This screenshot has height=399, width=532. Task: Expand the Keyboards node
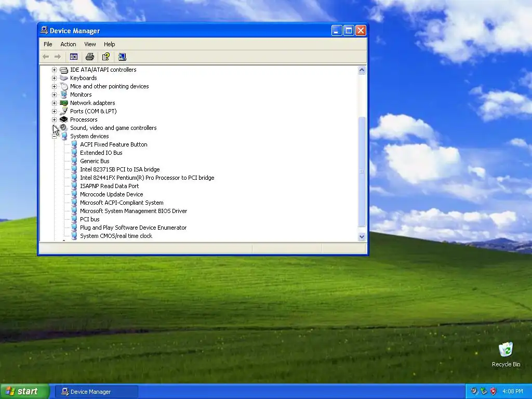54,78
